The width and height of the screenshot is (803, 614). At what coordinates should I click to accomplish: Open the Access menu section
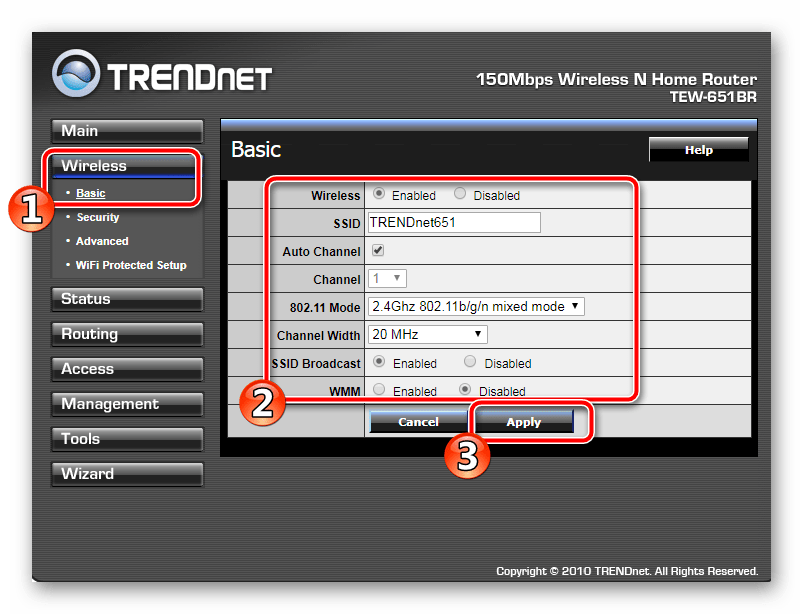127,369
